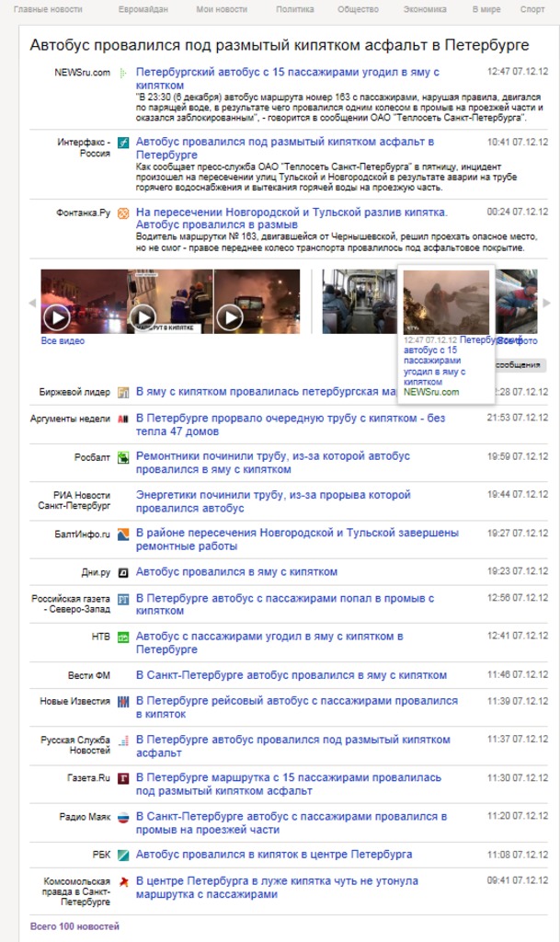This screenshot has width=560, height=942.
Task: Open the Спорт section
Action: [532, 9]
